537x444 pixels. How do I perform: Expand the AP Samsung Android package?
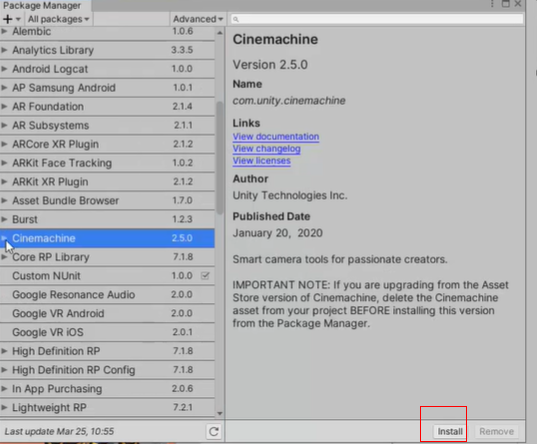click(4, 88)
